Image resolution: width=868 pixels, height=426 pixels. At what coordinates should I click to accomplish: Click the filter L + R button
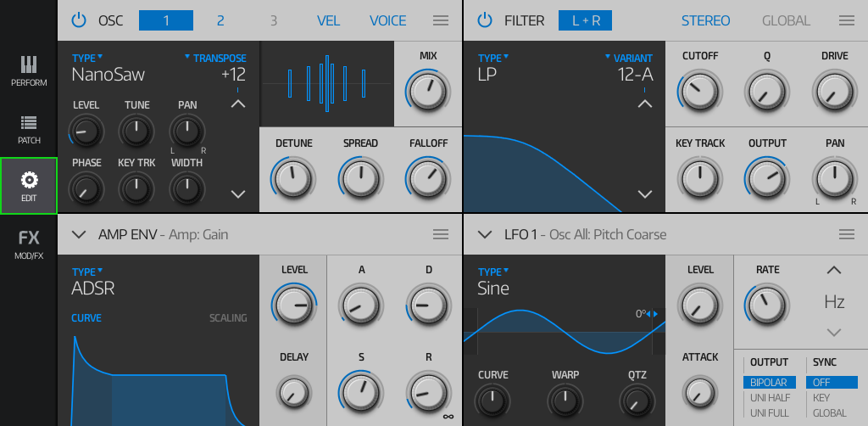585,20
